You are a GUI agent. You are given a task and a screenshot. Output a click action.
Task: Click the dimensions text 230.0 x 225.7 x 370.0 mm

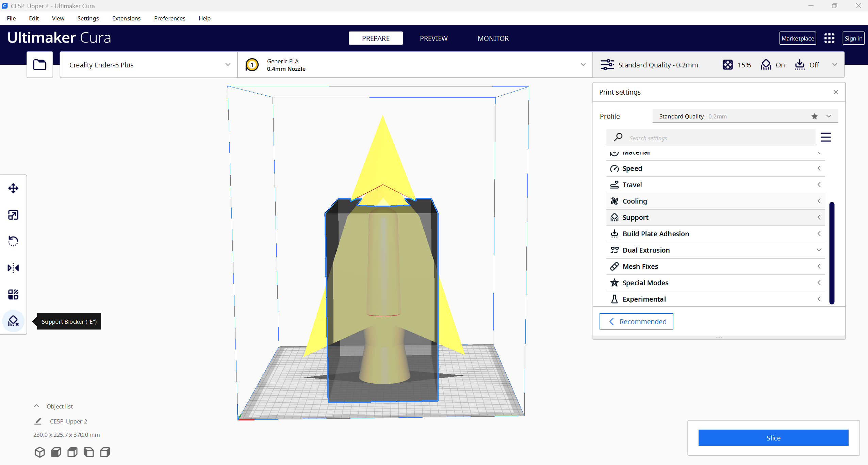tap(66, 435)
